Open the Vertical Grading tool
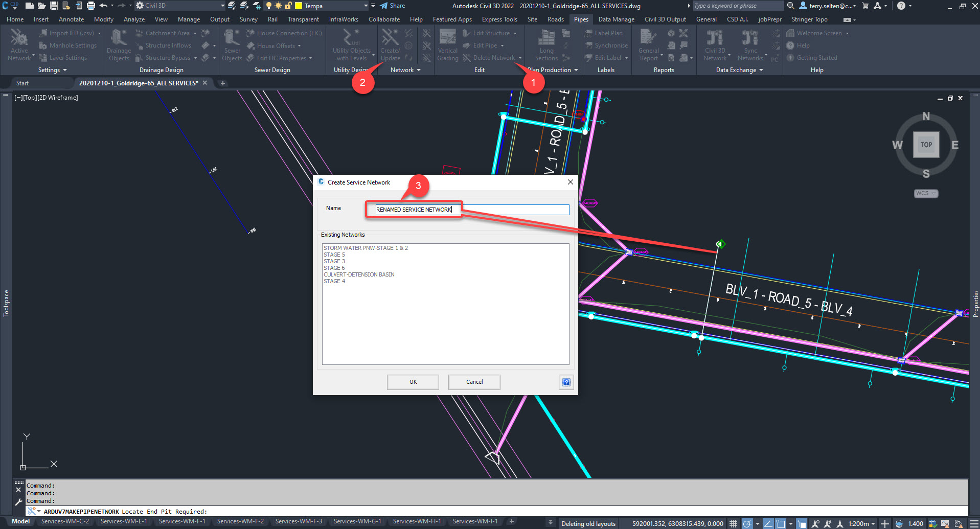This screenshot has height=529, width=980. point(448,44)
